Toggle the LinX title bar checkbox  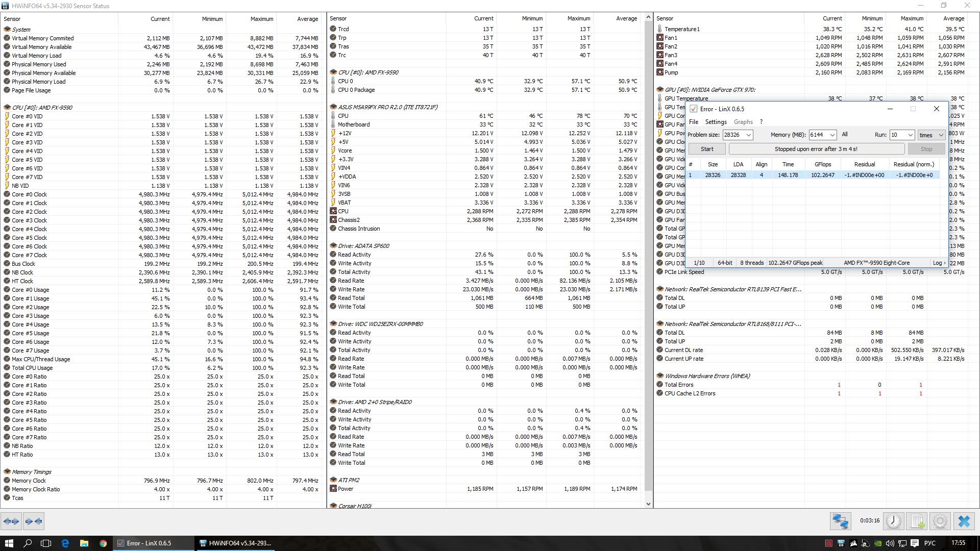(x=694, y=109)
